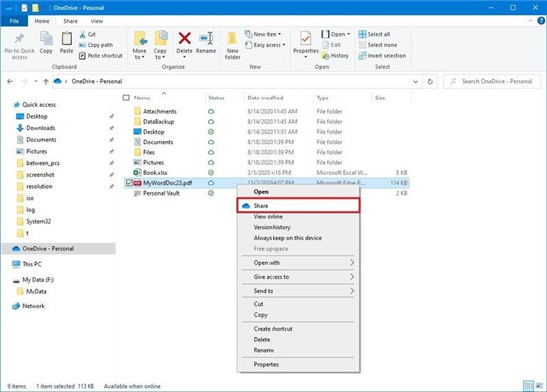
Task: Click Paste shortcut in ribbon
Action: (100, 55)
